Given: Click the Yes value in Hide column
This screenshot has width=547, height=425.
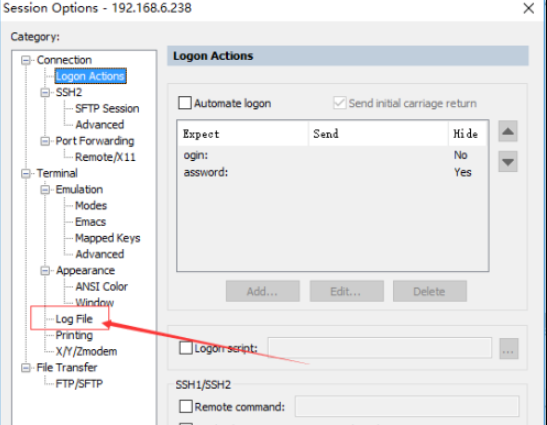Looking at the screenshot, I should click(463, 172).
